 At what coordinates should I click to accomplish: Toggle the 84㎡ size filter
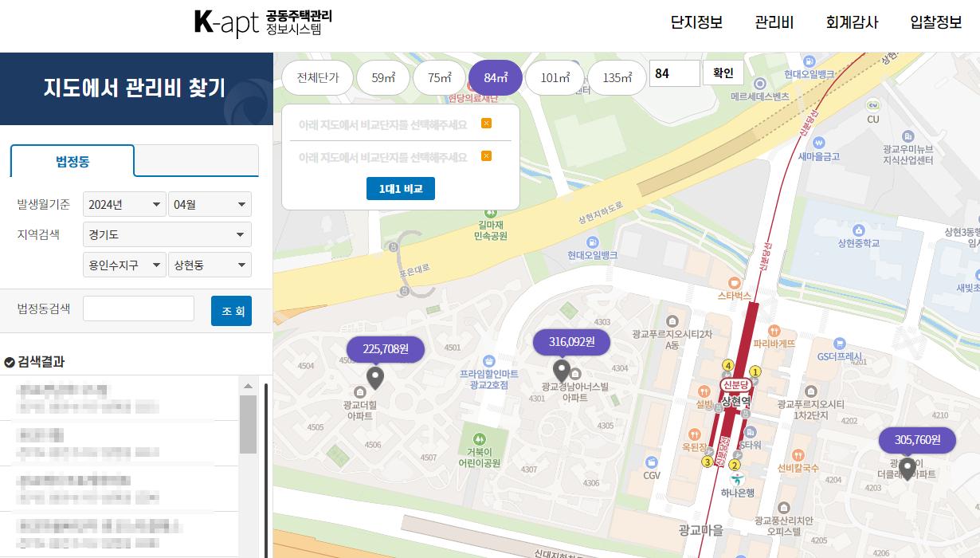coord(495,77)
